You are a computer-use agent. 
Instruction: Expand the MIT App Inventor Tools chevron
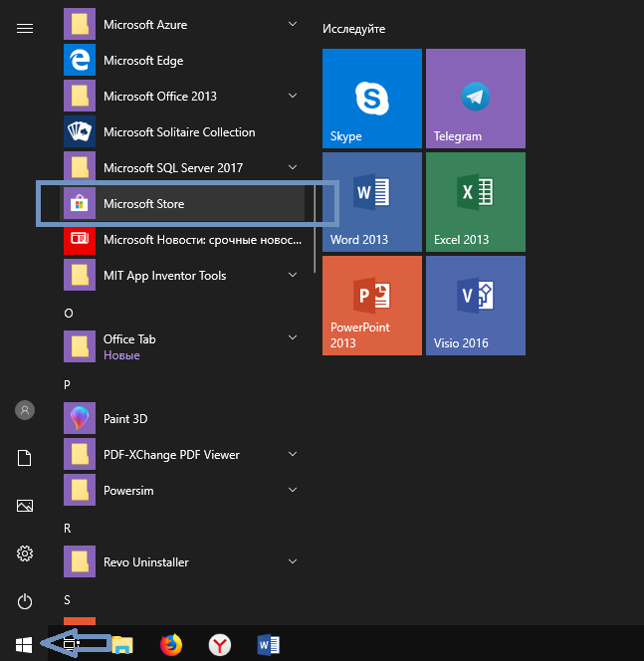click(293, 275)
